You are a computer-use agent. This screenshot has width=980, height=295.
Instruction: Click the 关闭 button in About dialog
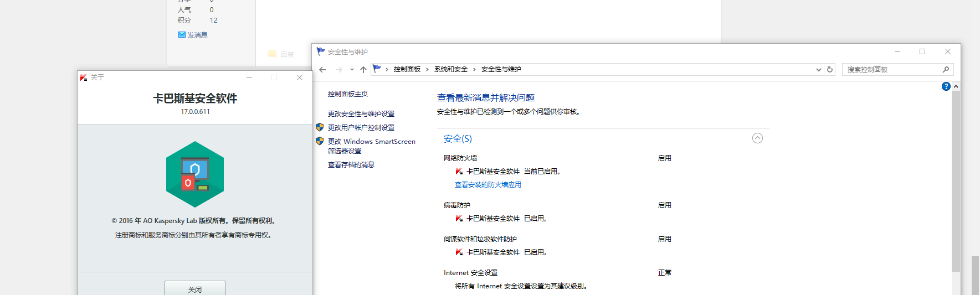coord(195,288)
